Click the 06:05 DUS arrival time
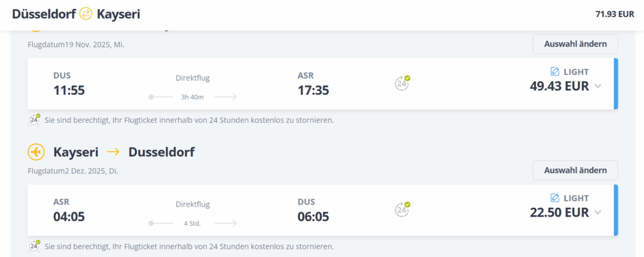This screenshot has height=257, width=644. click(313, 217)
